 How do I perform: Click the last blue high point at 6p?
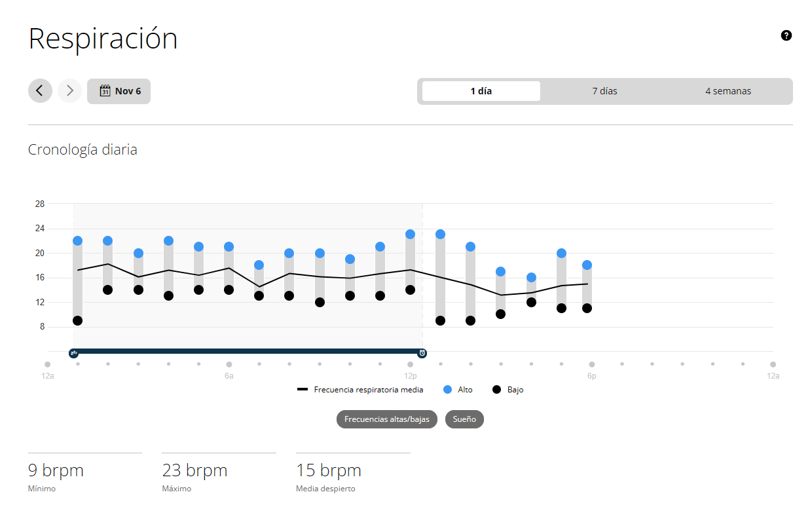[587, 265]
